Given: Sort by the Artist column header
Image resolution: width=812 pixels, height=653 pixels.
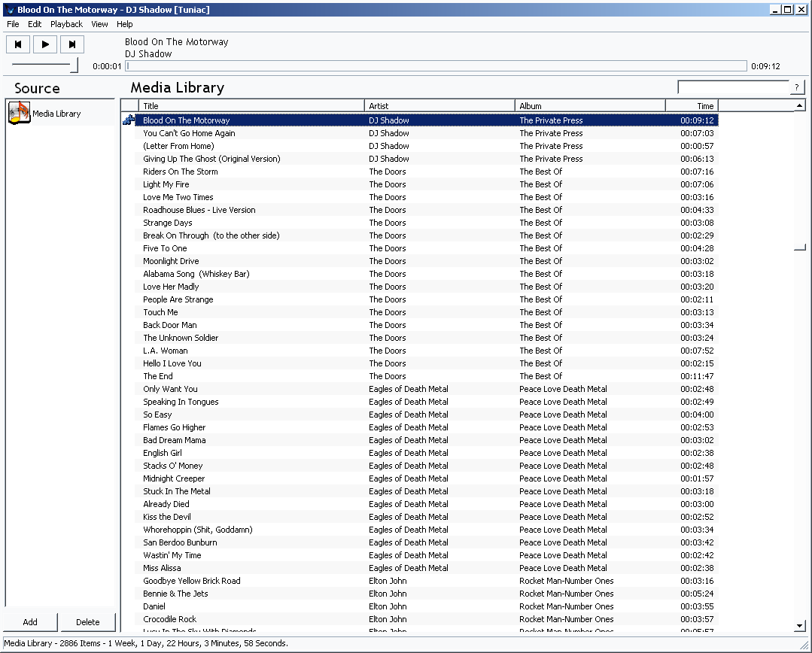Looking at the screenshot, I should [x=439, y=105].
